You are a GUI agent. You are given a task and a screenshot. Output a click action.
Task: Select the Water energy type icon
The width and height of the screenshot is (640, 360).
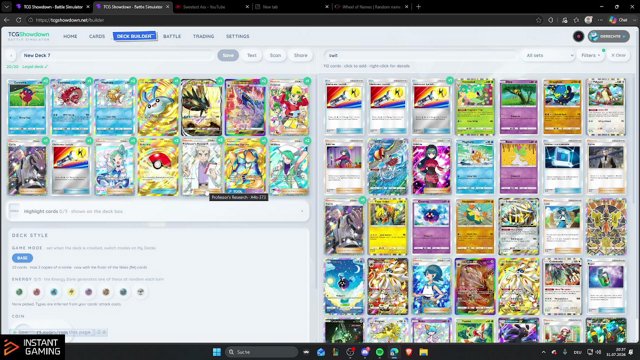pyautogui.click(x=54, y=292)
